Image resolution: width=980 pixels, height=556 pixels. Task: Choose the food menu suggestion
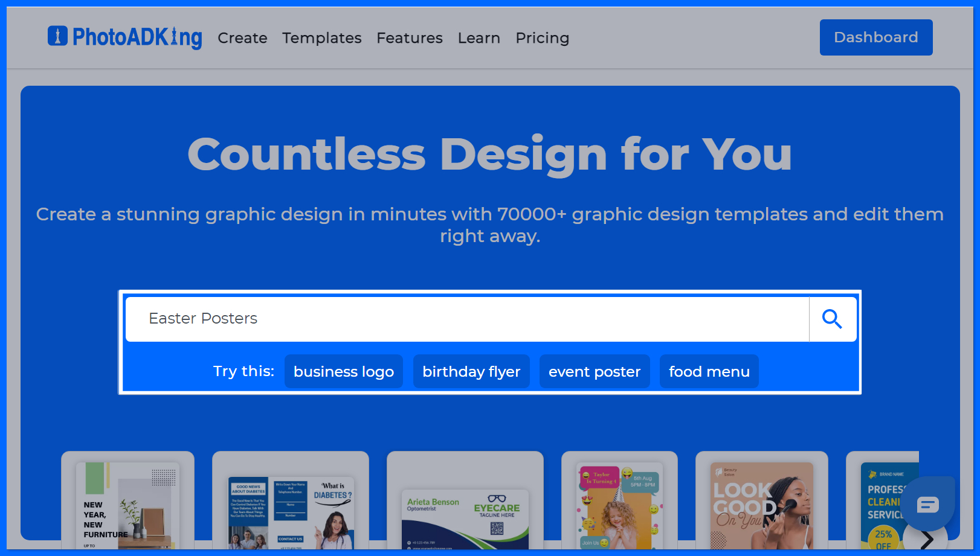tap(709, 371)
